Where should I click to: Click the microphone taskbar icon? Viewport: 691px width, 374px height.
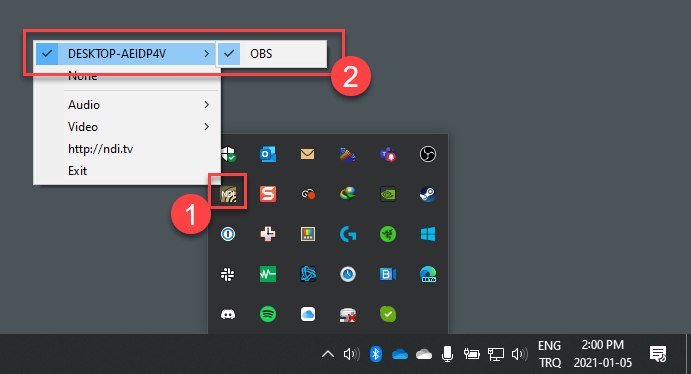(x=447, y=354)
